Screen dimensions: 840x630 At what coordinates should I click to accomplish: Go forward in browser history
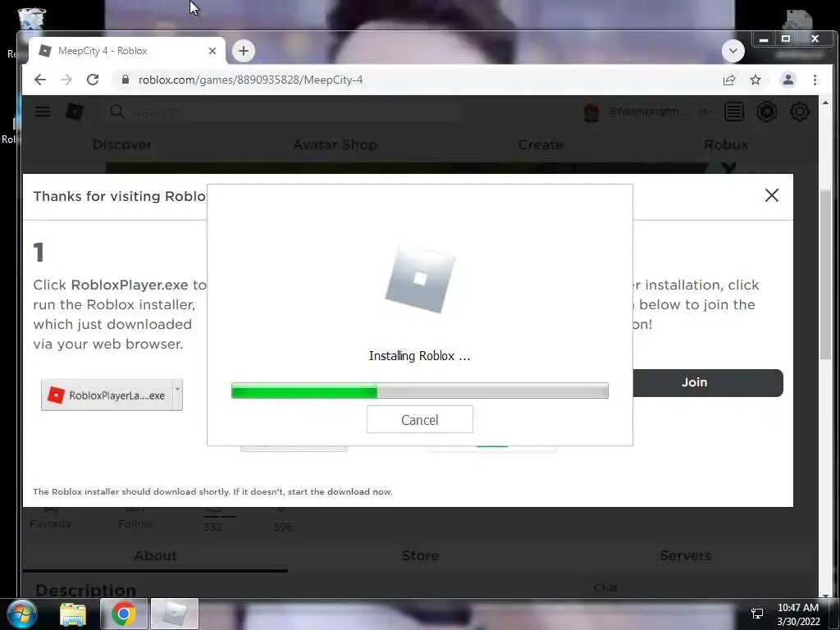66,80
